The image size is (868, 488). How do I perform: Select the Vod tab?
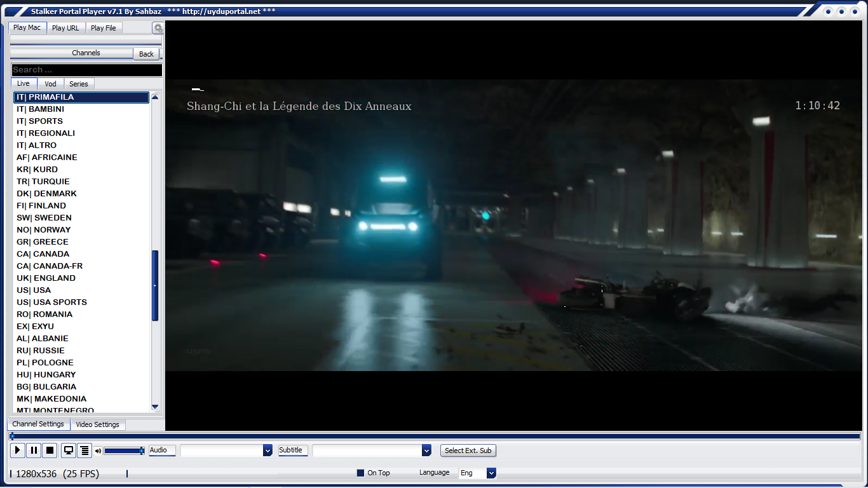tap(50, 84)
